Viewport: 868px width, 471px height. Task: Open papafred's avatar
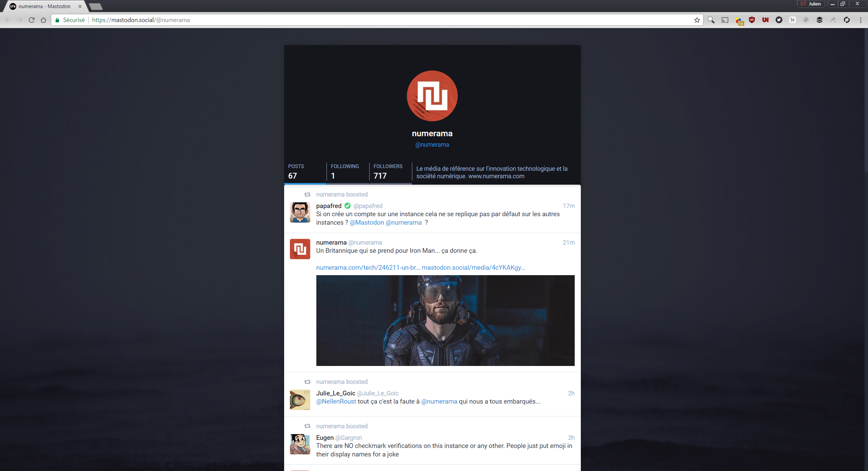coord(300,212)
